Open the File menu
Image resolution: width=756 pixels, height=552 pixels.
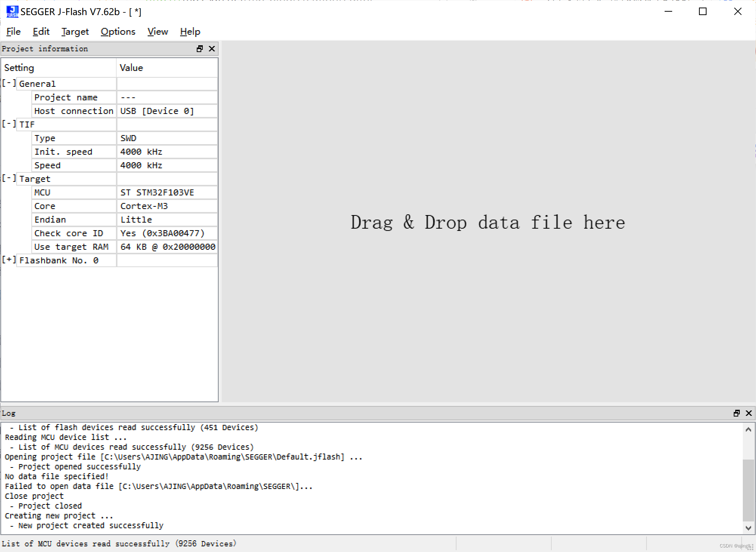pos(14,32)
